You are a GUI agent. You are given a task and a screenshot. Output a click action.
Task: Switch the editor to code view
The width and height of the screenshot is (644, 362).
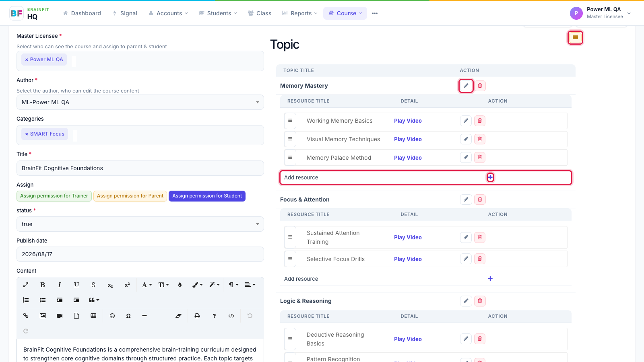point(231,316)
